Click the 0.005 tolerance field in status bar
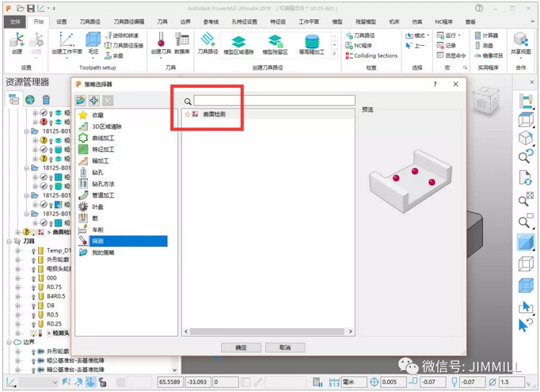 393,382
